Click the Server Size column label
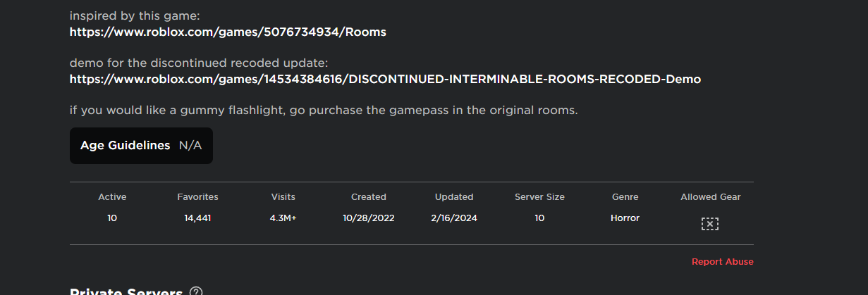Screen dimensions: 868x295 tap(539, 197)
